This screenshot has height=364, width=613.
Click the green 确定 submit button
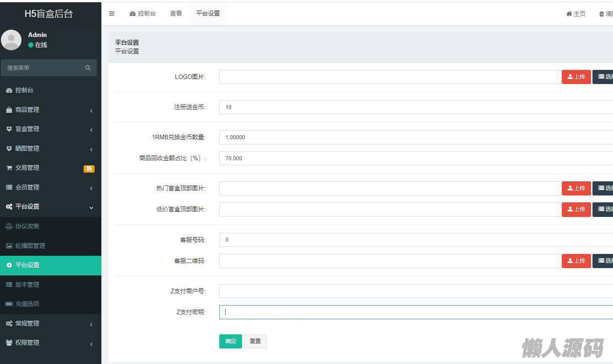click(231, 341)
